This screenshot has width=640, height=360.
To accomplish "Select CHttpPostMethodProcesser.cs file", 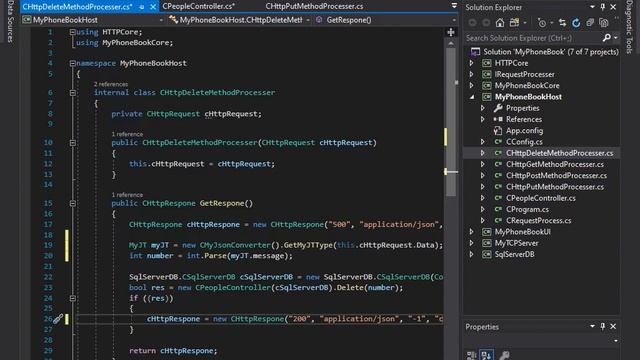I will point(556,176).
